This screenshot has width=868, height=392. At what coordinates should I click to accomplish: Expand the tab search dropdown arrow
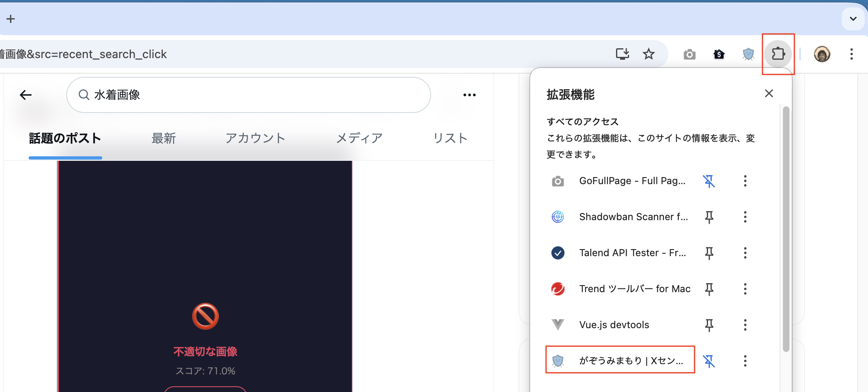(x=853, y=19)
